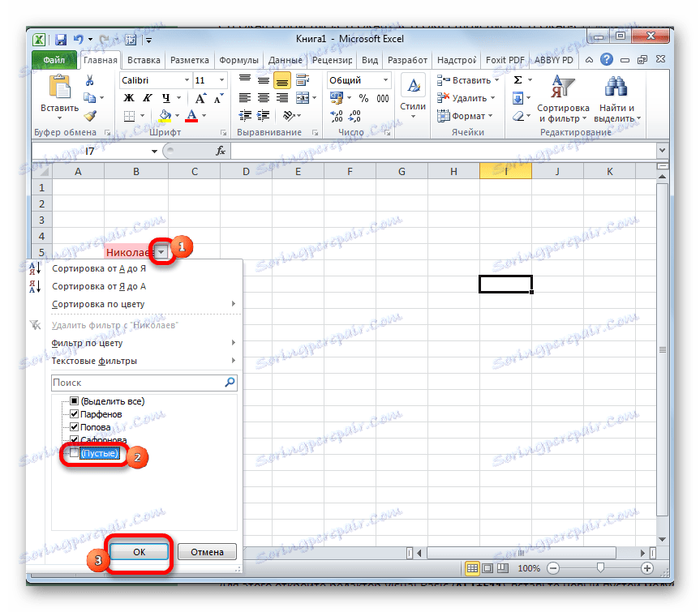Image resolution: width=700 pixels, height=612 pixels.
Task: Open the Стили styles button
Action: [x=413, y=97]
